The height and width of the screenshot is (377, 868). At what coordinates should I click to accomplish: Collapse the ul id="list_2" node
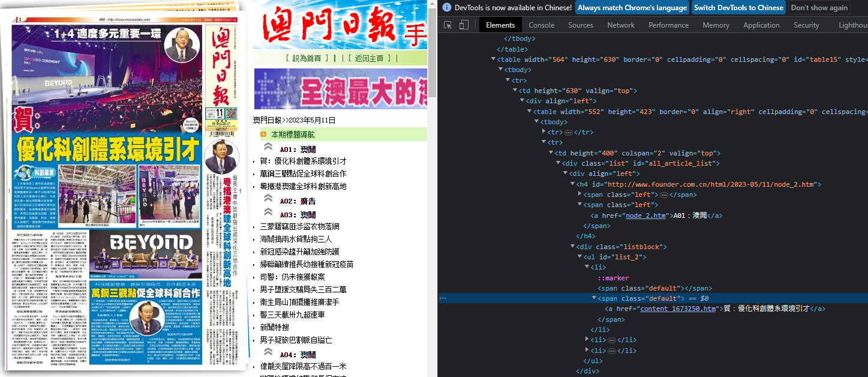pyautogui.click(x=579, y=257)
